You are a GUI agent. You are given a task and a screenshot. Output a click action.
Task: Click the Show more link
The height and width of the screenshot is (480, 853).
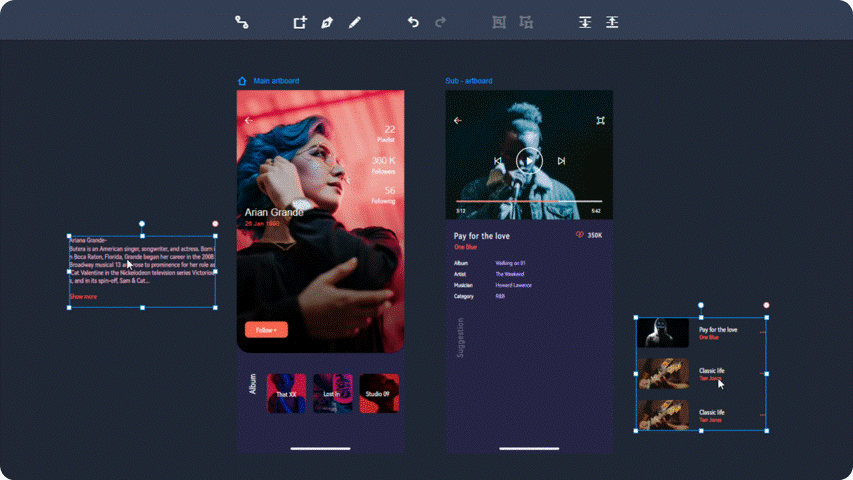click(83, 297)
